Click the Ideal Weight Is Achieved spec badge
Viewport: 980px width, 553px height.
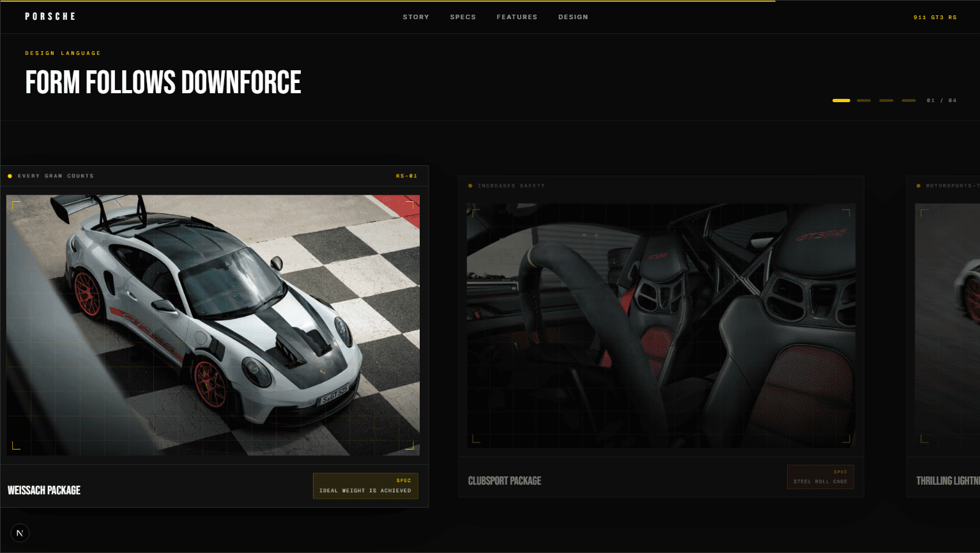365,486
